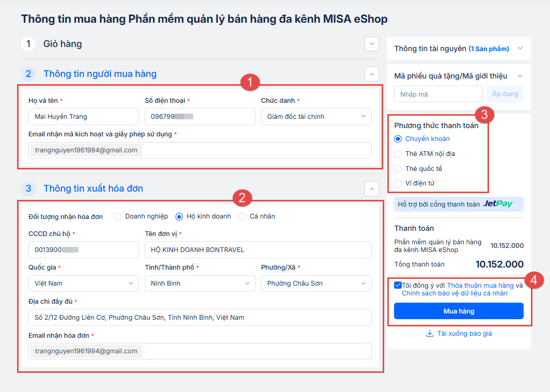Image resolution: width=550 pixels, height=392 pixels.
Task: Open the Tỉnh/Thành phố dropdown
Action: (200, 284)
